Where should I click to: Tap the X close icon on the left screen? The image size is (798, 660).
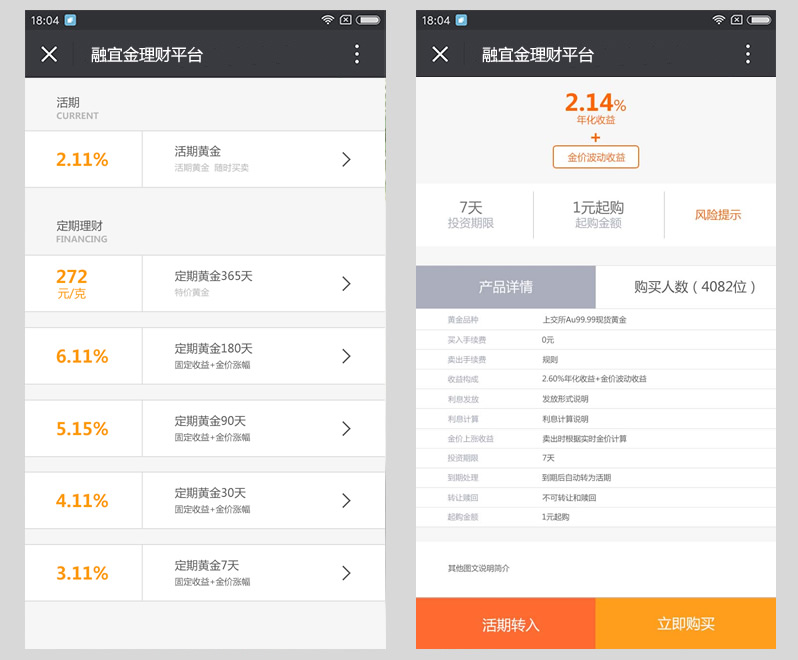pos(49,55)
